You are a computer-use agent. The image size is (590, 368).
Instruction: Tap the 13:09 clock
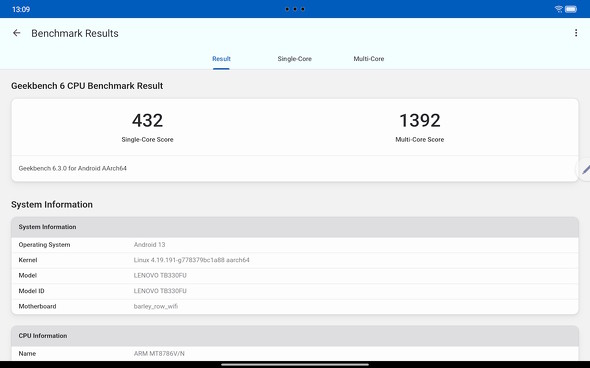tap(21, 9)
